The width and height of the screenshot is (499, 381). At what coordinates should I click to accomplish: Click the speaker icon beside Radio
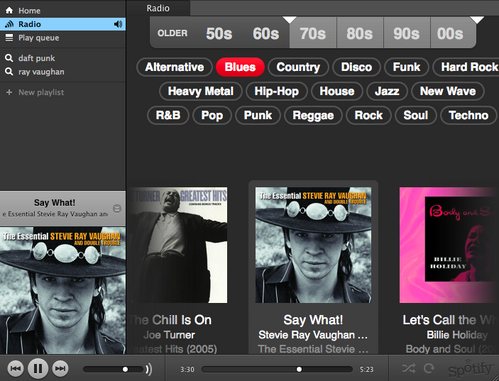[x=118, y=24]
